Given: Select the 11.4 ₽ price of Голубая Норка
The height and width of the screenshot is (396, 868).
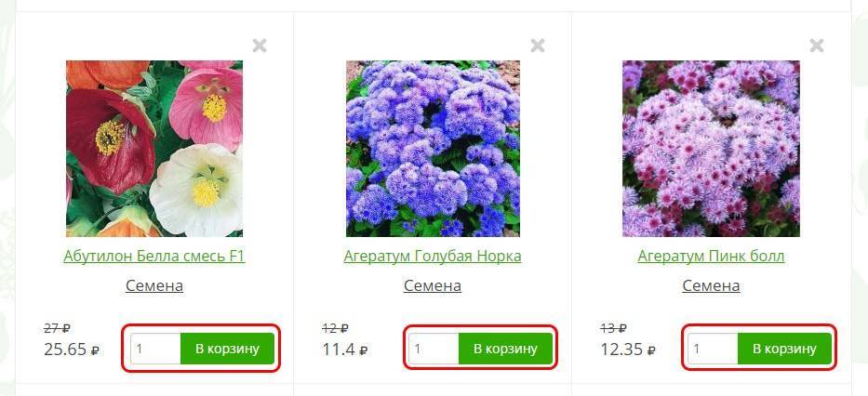Looking at the screenshot, I should pyautogui.click(x=345, y=350).
